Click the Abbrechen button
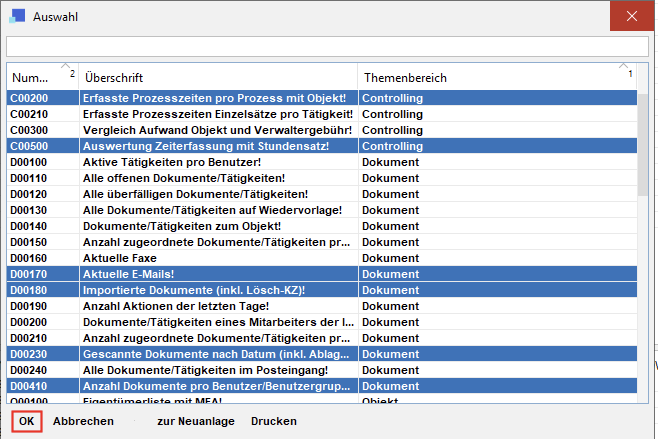This screenshot has width=658, height=439. coord(83,421)
